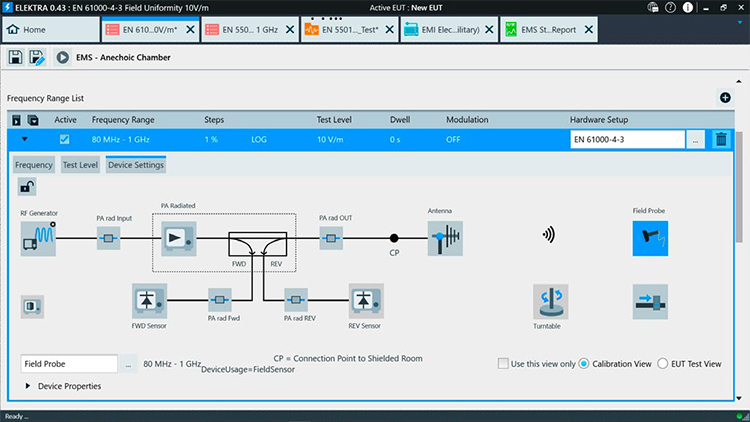
Task: Delete frequency range with trash icon
Action: click(x=720, y=140)
